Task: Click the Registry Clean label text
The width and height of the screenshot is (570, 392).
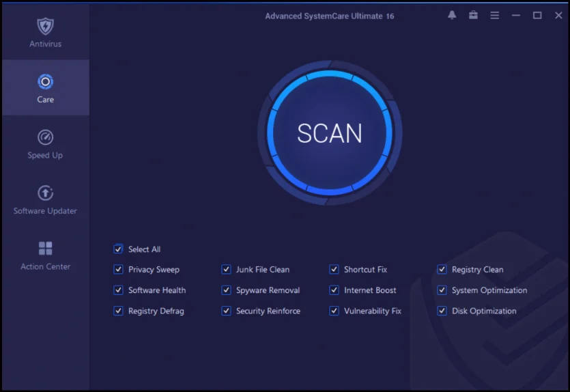Action: (x=478, y=270)
